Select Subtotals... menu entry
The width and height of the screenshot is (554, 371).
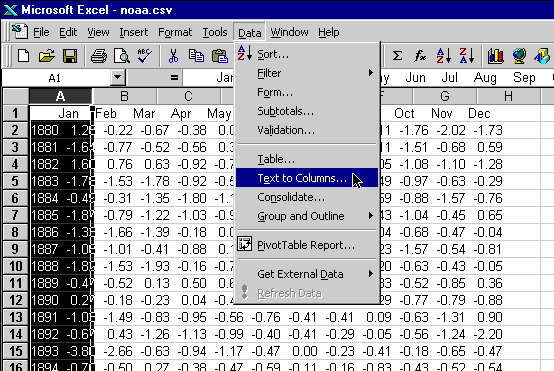point(307,111)
